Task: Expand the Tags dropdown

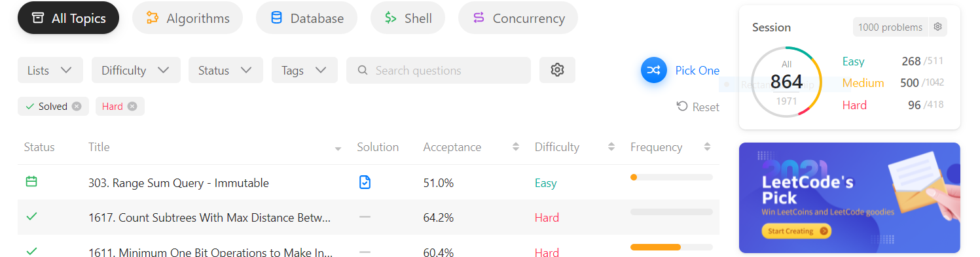Action: (x=304, y=70)
